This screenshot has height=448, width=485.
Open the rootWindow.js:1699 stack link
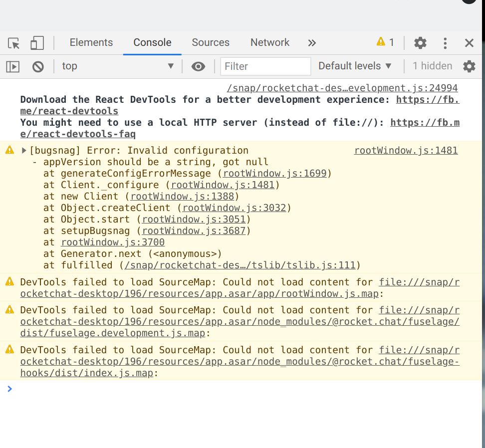pyautogui.click(x=274, y=173)
